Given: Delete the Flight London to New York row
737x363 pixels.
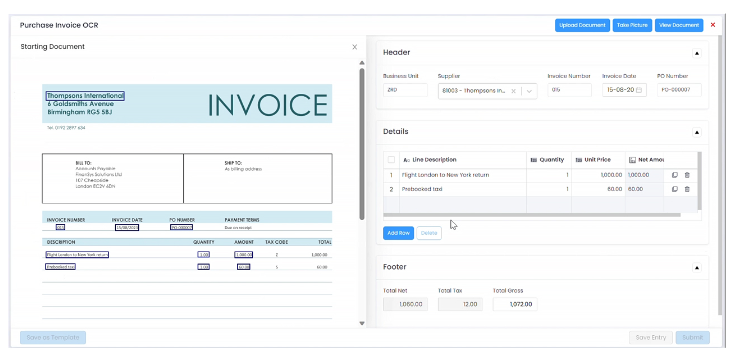Looking at the screenshot, I should 687,175.
